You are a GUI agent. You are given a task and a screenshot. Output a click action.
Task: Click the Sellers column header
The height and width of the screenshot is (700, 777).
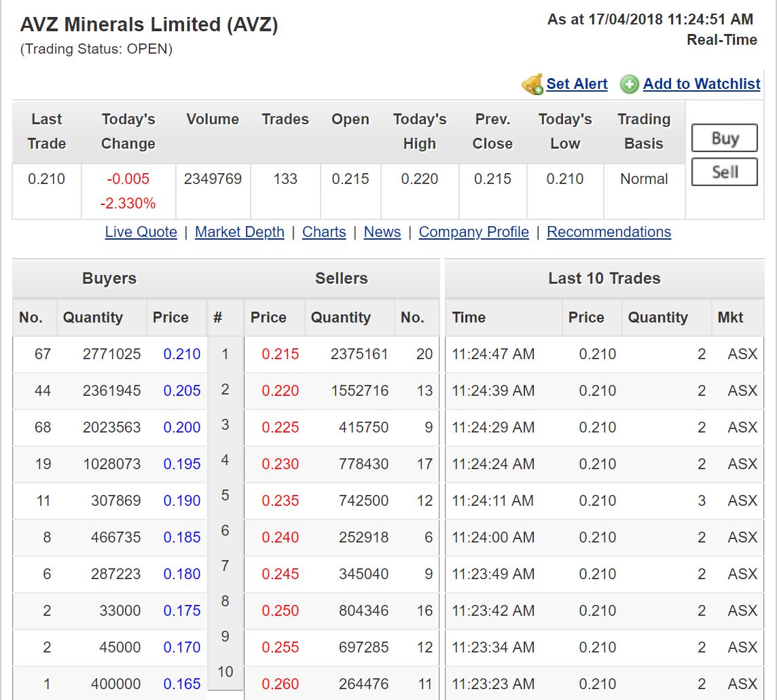[x=342, y=278]
